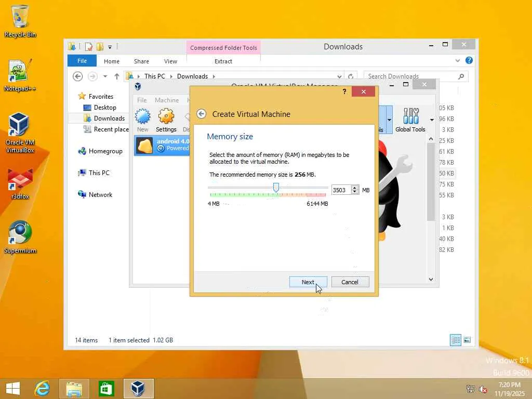Open Explorer help icon
Image resolution: width=532 pixels, height=399 pixels.
[469, 60]
